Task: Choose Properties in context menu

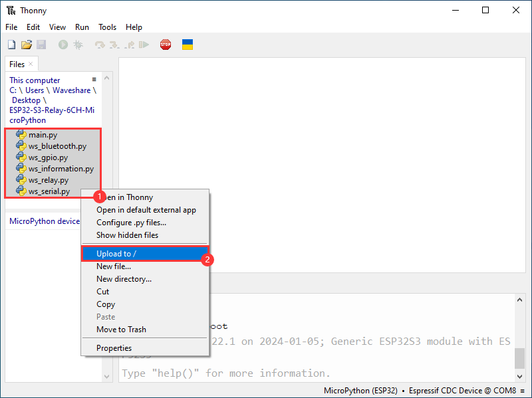Action: [x=145, y=348]
